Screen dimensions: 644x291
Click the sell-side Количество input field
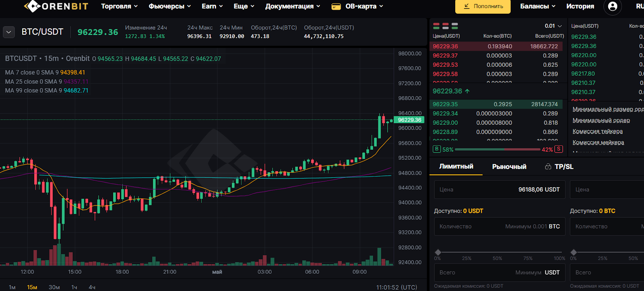point(607,227)
